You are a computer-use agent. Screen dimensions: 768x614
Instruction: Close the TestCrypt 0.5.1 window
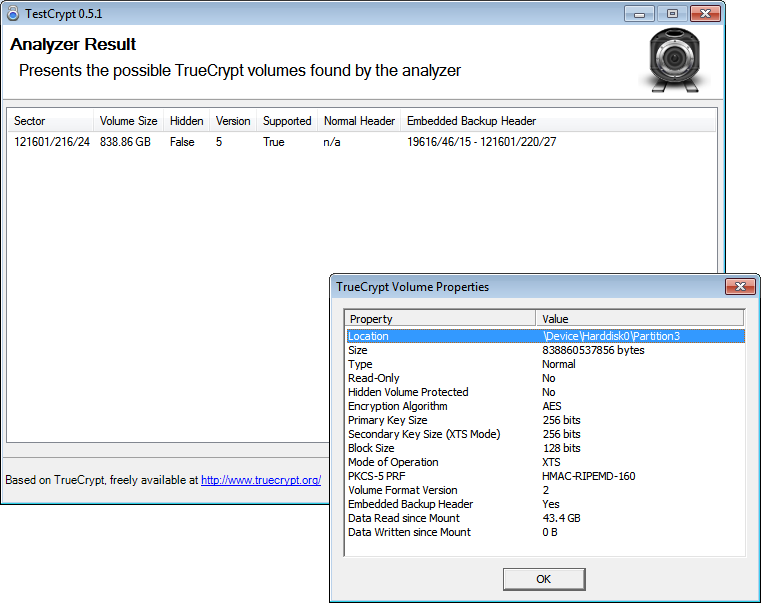[705, 14]
